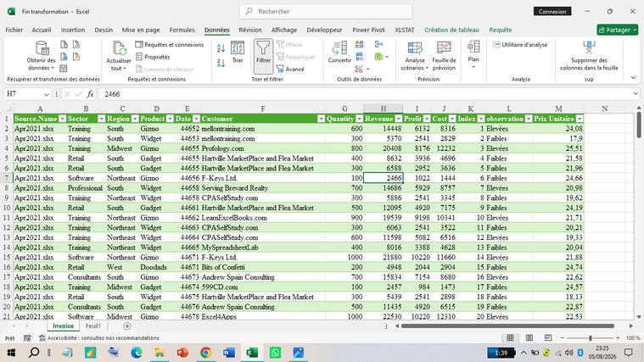Click the Rechercher search box
The width and height of the screenshot is (644, 362).
[326, 12]
